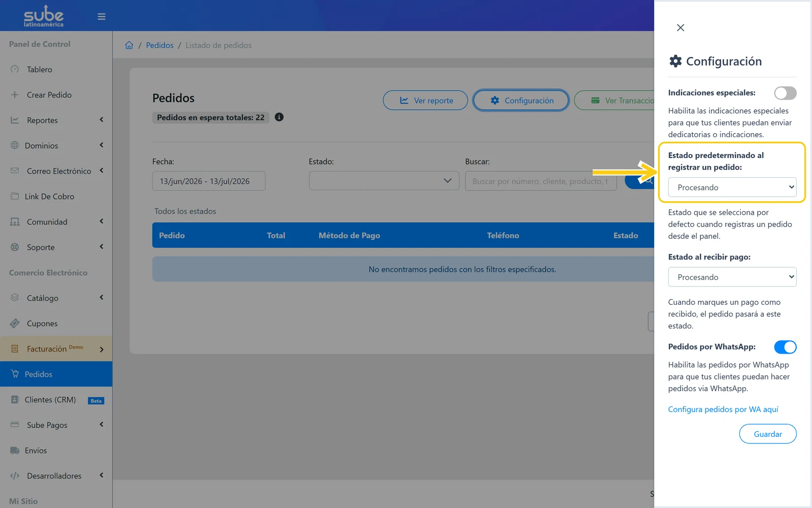Viewport: 812px width, 508px height.
Task: Open the Configura pedidos por WA aquí link
Action: (723, 409)
